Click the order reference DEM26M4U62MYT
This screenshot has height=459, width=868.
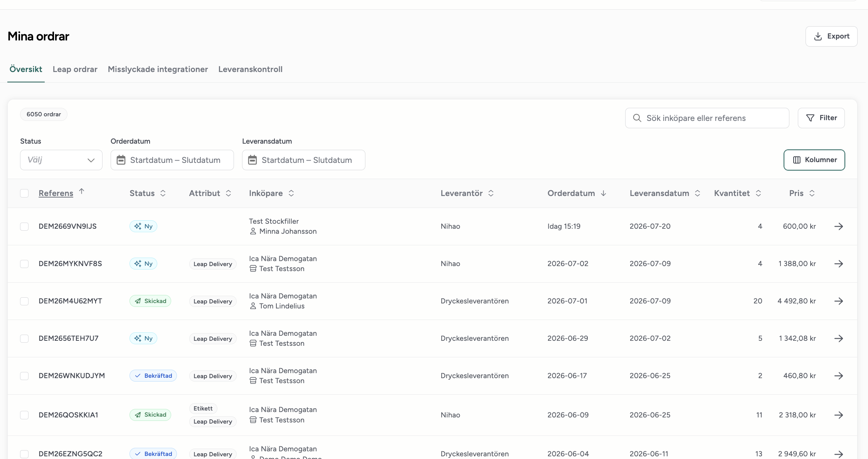(71, 301)
